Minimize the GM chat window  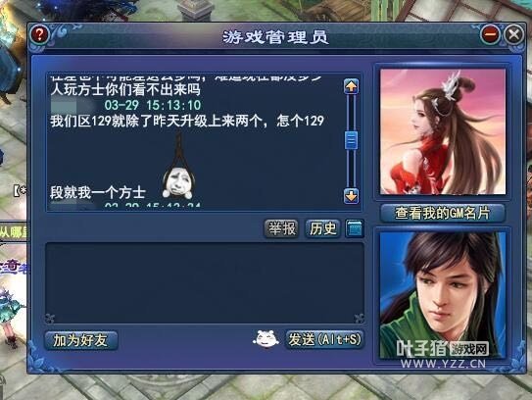[490, 34]
